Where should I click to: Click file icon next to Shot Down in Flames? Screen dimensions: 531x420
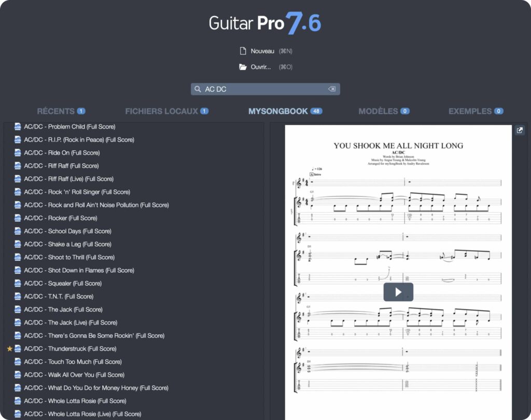click(18, 270)
